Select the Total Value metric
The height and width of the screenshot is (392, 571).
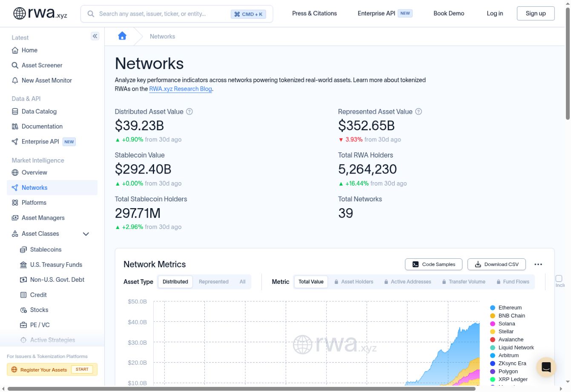(x=311, y=282)
